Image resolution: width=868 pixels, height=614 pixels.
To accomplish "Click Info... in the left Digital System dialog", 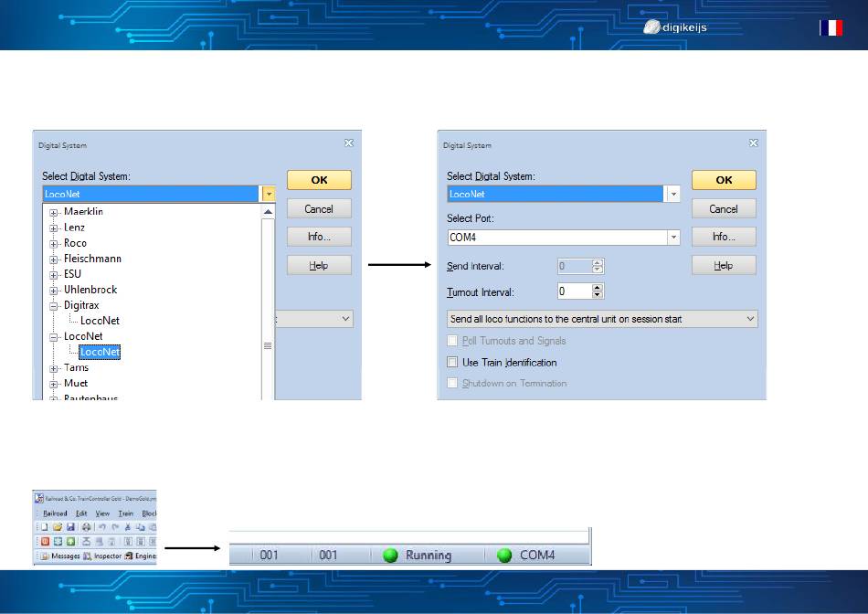I will pos(319,237).
